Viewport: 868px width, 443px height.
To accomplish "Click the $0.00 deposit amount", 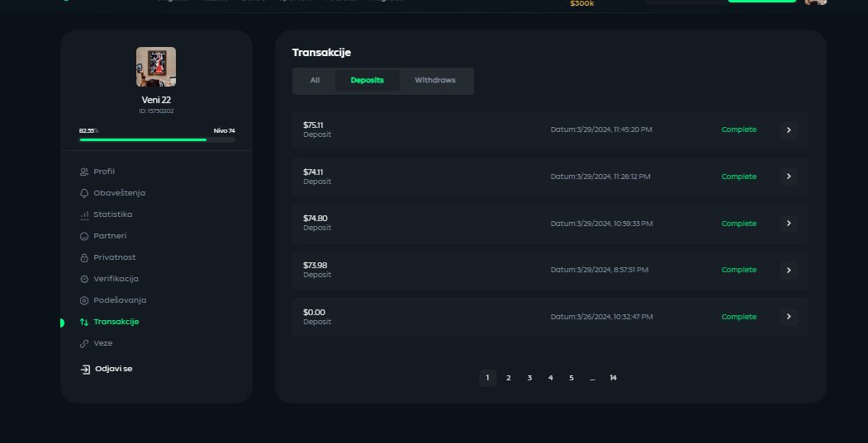I will [x=315, y=313].
